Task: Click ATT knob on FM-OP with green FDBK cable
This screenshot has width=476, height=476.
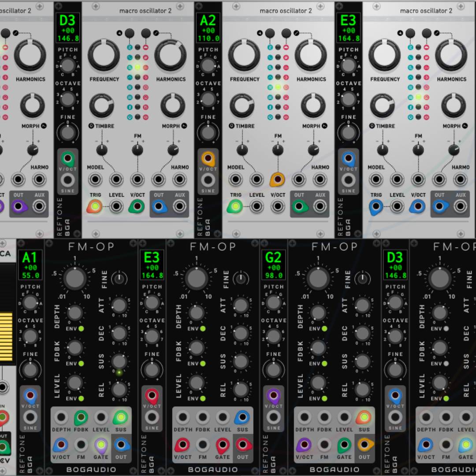Action: click(119, 305)
